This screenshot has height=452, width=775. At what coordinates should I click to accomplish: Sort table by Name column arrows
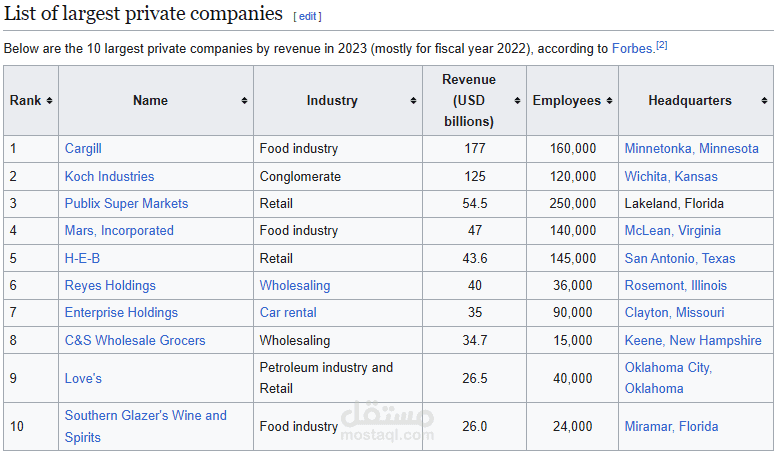244,100
